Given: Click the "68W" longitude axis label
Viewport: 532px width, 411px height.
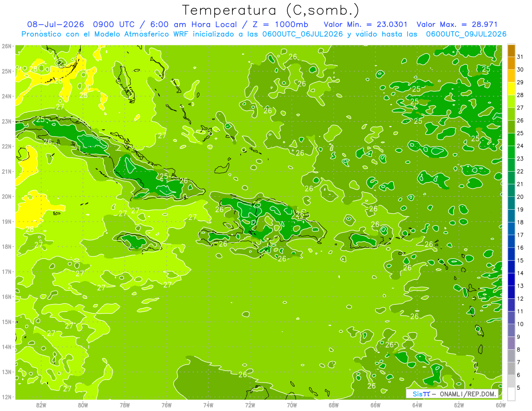Looking at the screenshot, I should tap(333, 405).
